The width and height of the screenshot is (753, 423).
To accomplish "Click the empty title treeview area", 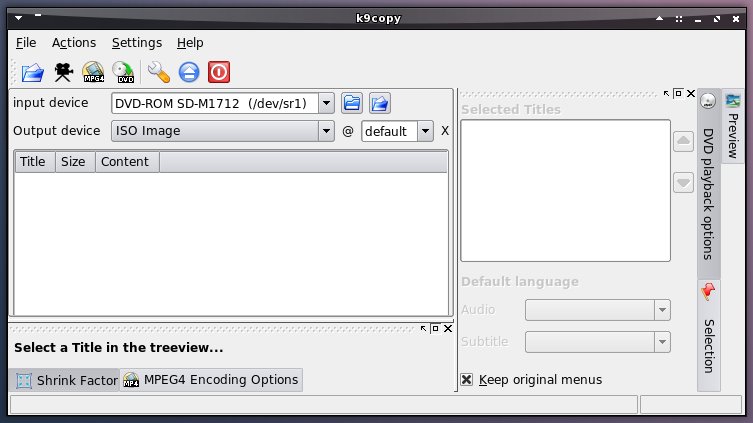I will click(231, 244).
